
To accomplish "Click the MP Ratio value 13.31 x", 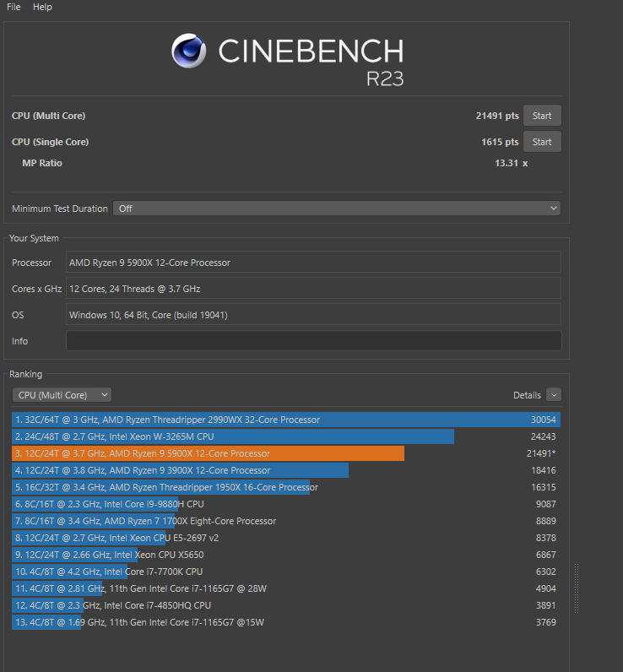I will (x=512, y=163).
